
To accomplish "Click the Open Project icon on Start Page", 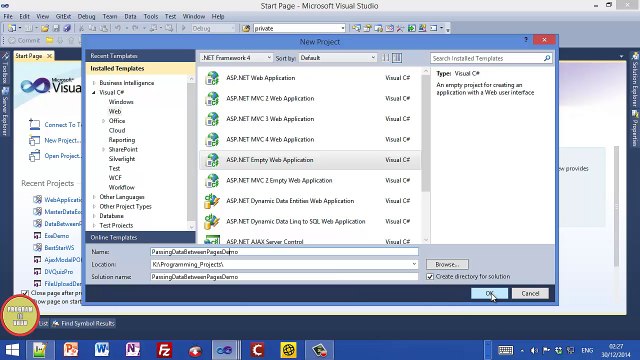I will click(35, 156).
